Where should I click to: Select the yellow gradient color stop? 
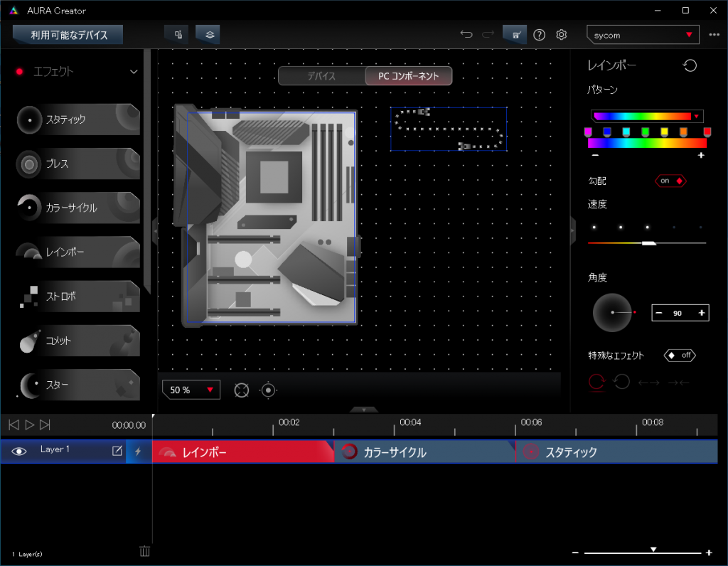click(x=665, y=132)
